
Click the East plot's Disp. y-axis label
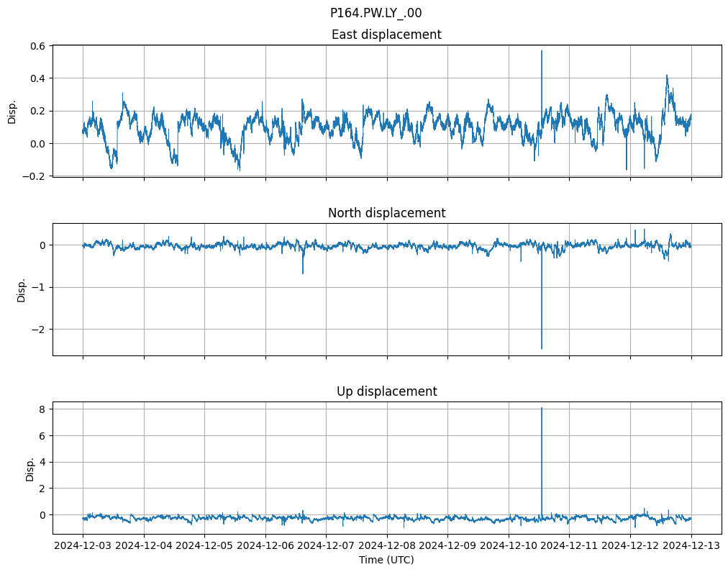(x=12, y=111)
